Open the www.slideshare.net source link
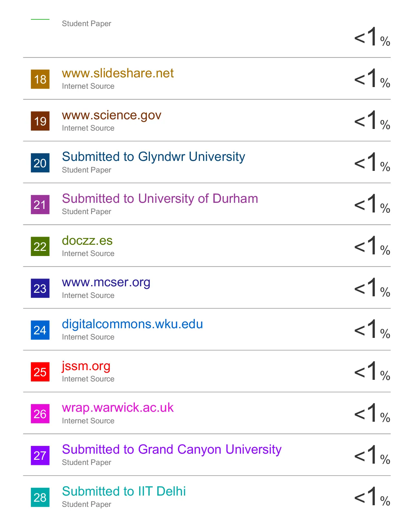The height and width of the screenshot is (532, 411). 118,73
